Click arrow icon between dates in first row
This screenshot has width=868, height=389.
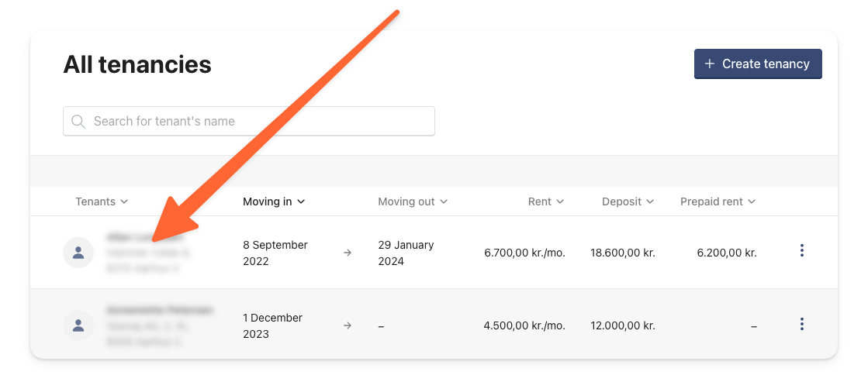point(347,253)
